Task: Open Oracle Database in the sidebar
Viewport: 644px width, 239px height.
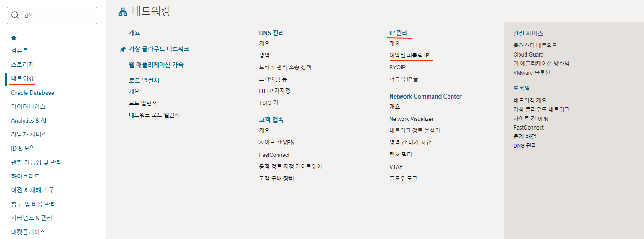Action: click(32, 93)
